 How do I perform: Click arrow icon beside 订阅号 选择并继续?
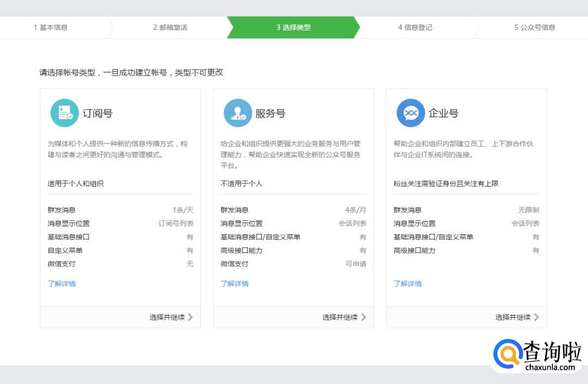pyautogui.click(x=191, y=317)
